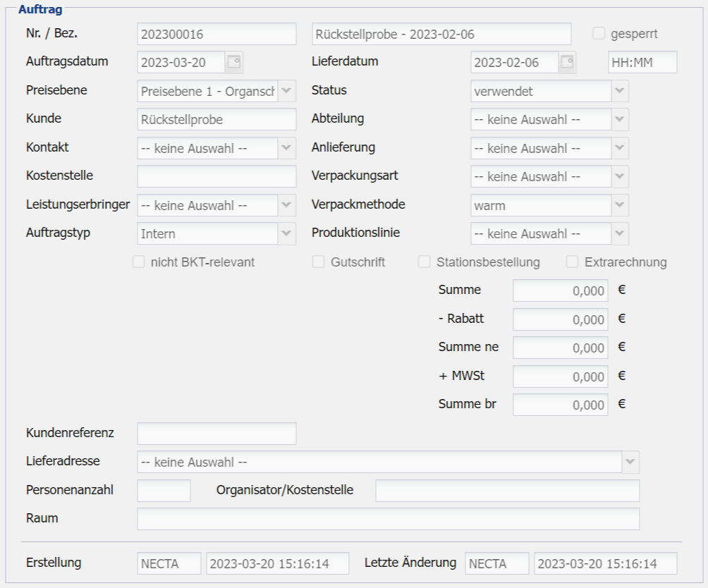Select the Raum text field
This screenshot has height=588, width=708.
(x=388, y=519)
